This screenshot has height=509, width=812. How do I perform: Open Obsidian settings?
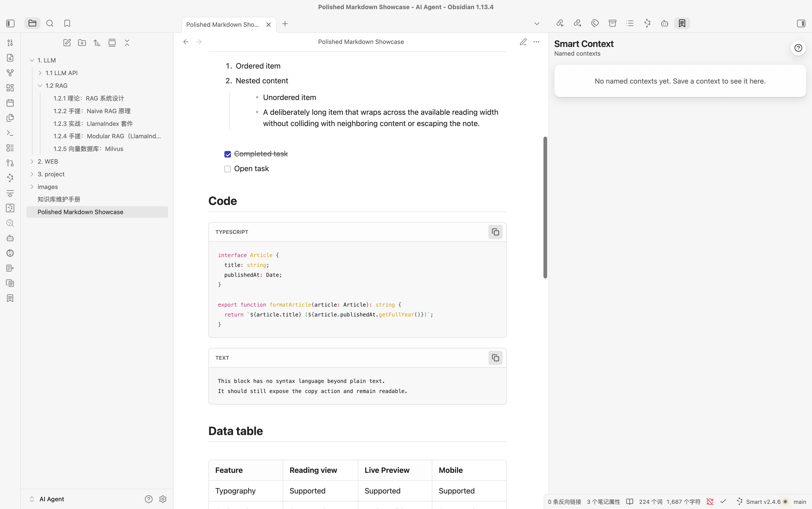[163, 499]
